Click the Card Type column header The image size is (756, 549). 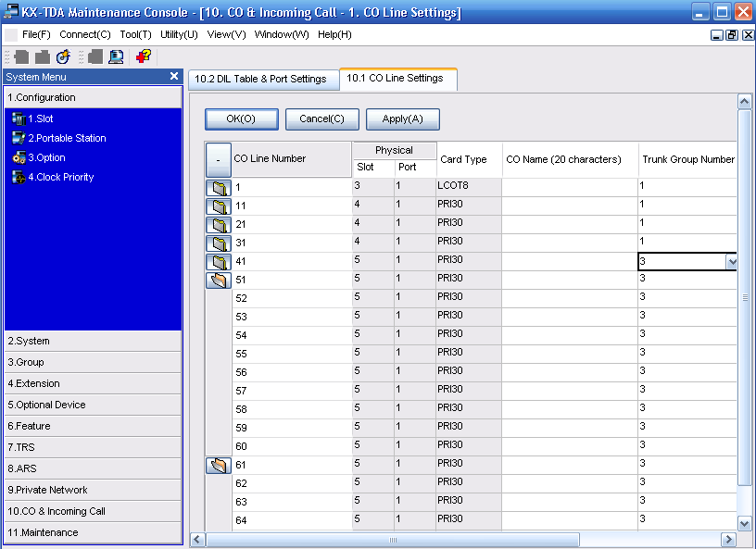coord(469,159)
